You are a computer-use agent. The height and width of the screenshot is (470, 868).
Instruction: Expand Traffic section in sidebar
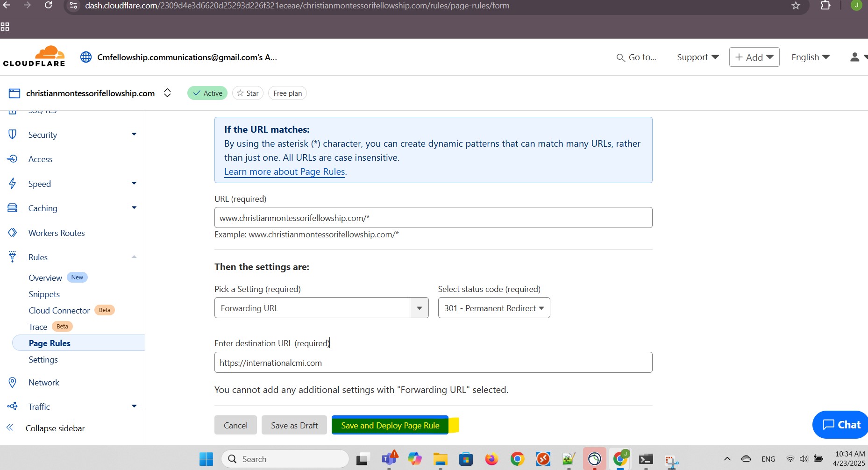click(x=134, y=406)
